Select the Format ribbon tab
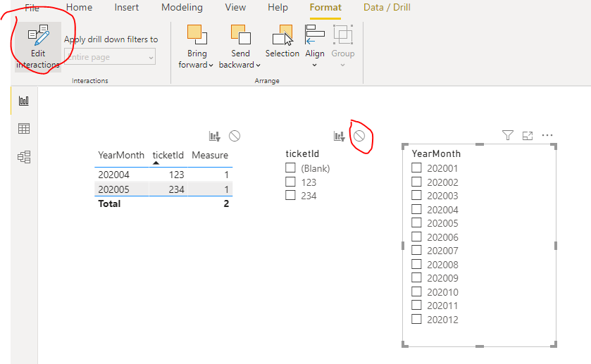 click(x=325, y=8)
